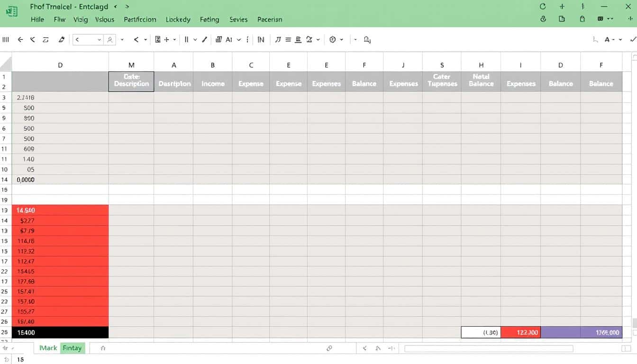Viewport: 637px width, 364px height.
Task: Select column header J
Action: [403, 65]
